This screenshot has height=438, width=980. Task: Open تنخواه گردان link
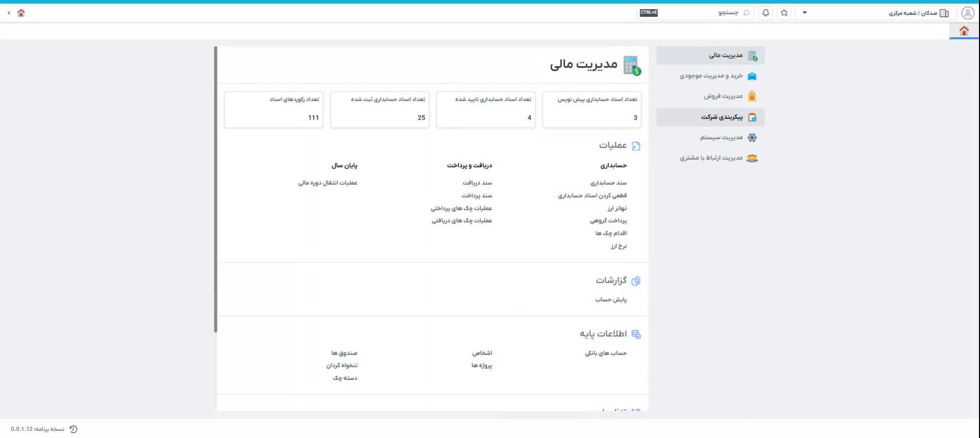341,366
